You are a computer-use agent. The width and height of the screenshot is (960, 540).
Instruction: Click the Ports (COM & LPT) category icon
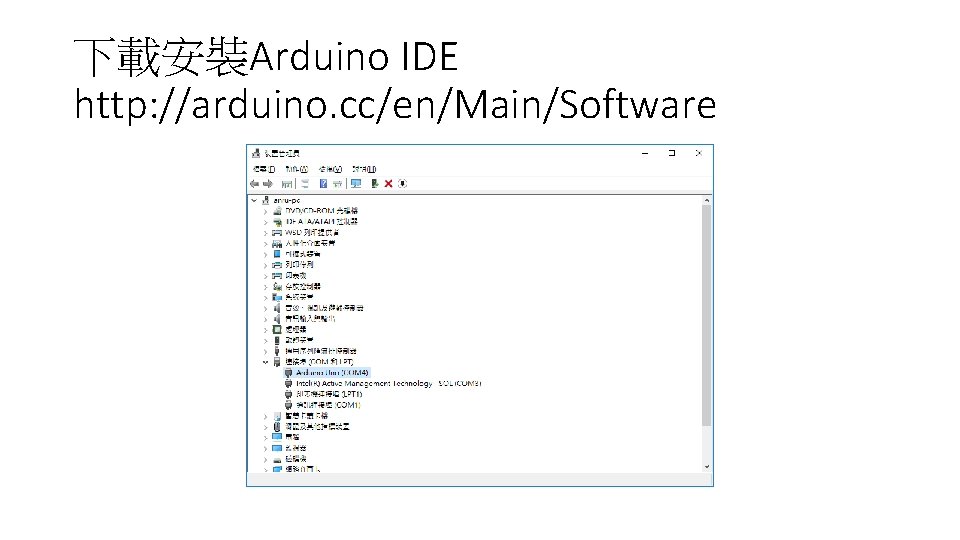click(x=277, y=362)
